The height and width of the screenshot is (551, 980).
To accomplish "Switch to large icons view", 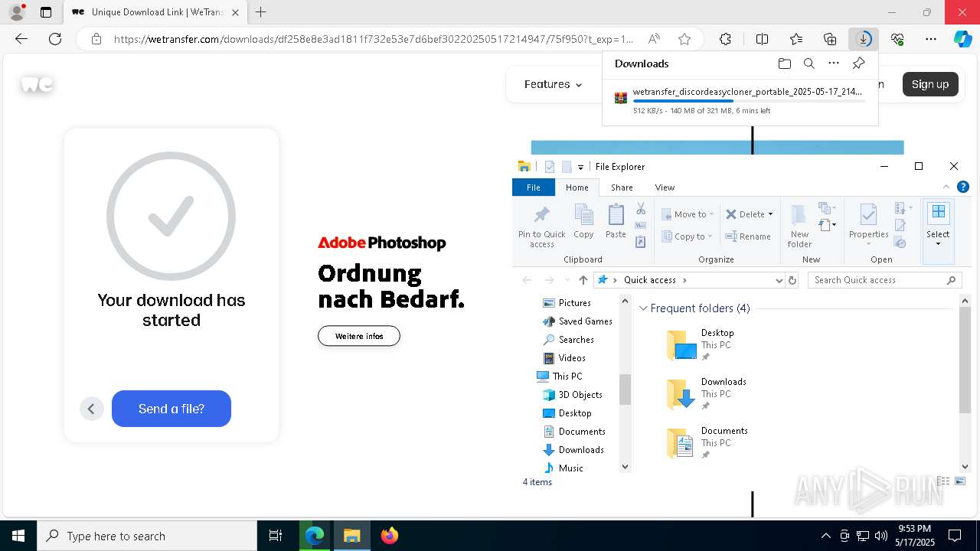I will pyautogui.click(x=960, y=481).
